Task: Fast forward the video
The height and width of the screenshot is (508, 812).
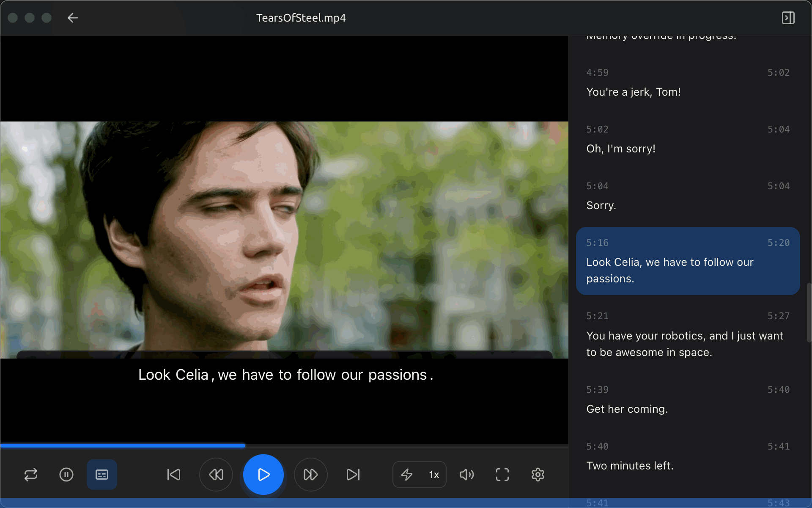Action: click(311, 475)
